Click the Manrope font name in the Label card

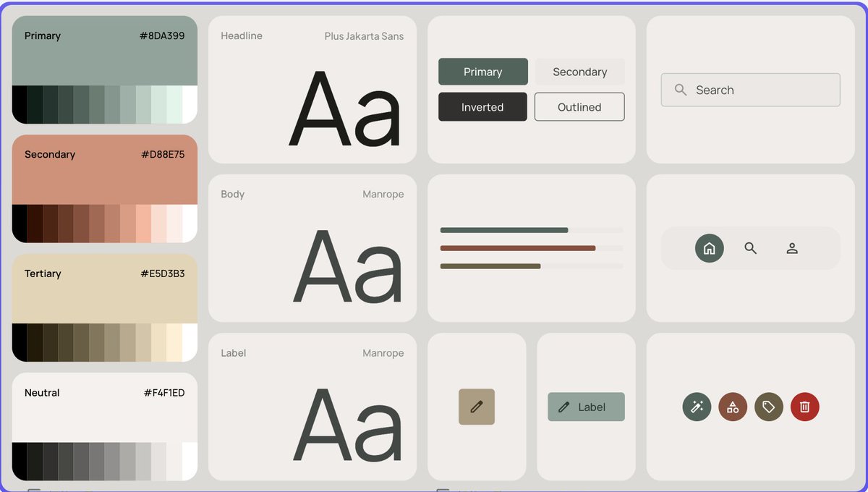(x=383, y=353)
